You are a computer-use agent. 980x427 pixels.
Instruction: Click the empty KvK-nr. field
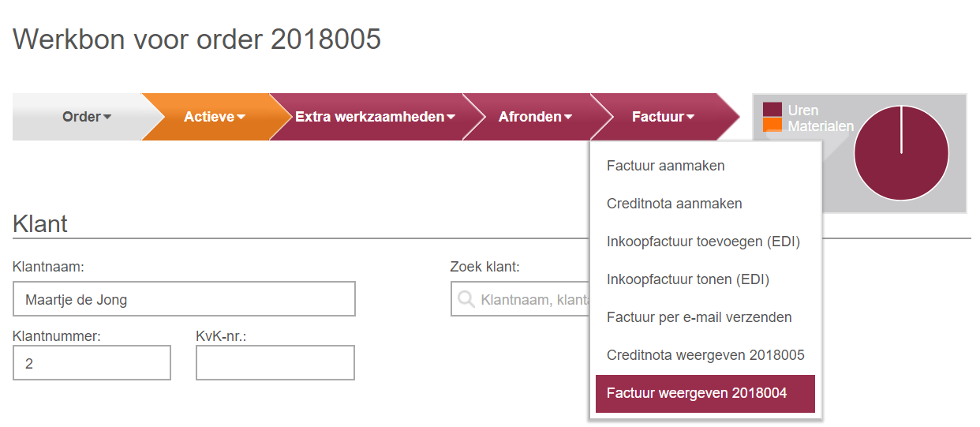[275, 363]
